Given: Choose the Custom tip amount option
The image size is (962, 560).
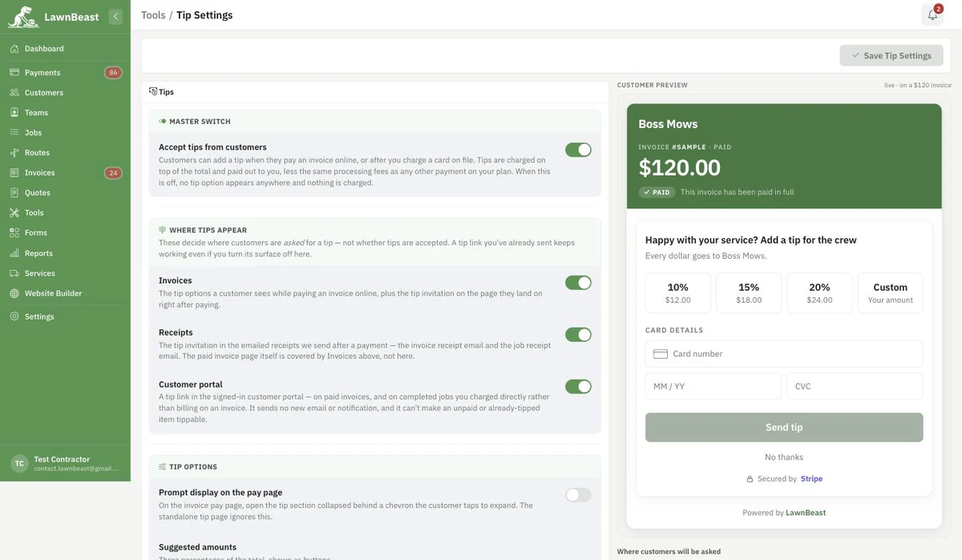Looking at the screenshot, I should [x=891, y=293].
